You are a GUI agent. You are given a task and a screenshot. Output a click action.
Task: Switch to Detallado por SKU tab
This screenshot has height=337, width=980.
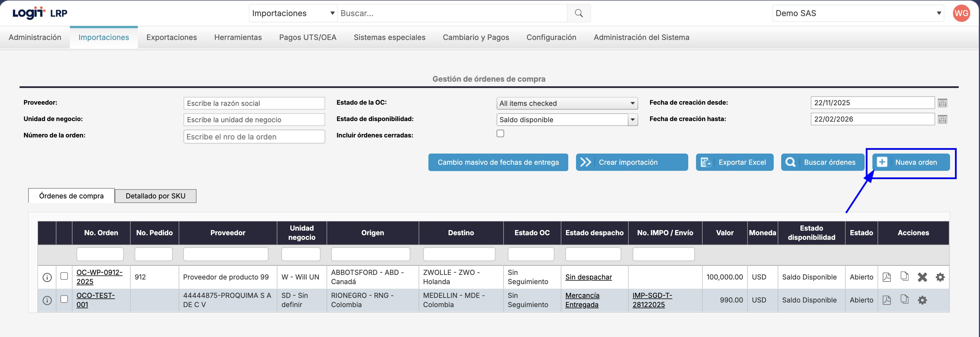(x=155, y=196)
